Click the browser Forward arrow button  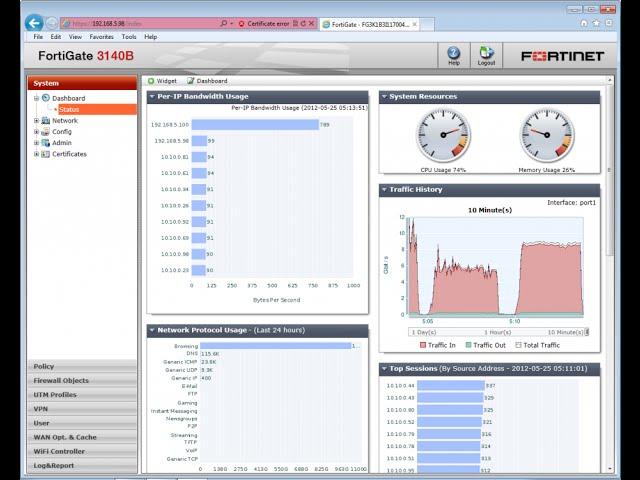[51, 23]
